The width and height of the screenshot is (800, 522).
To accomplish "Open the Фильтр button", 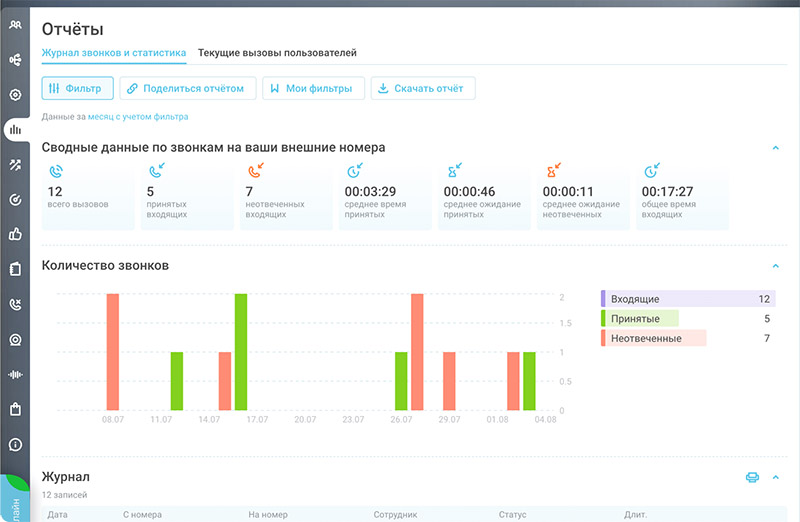I will (x=77, y=88).
